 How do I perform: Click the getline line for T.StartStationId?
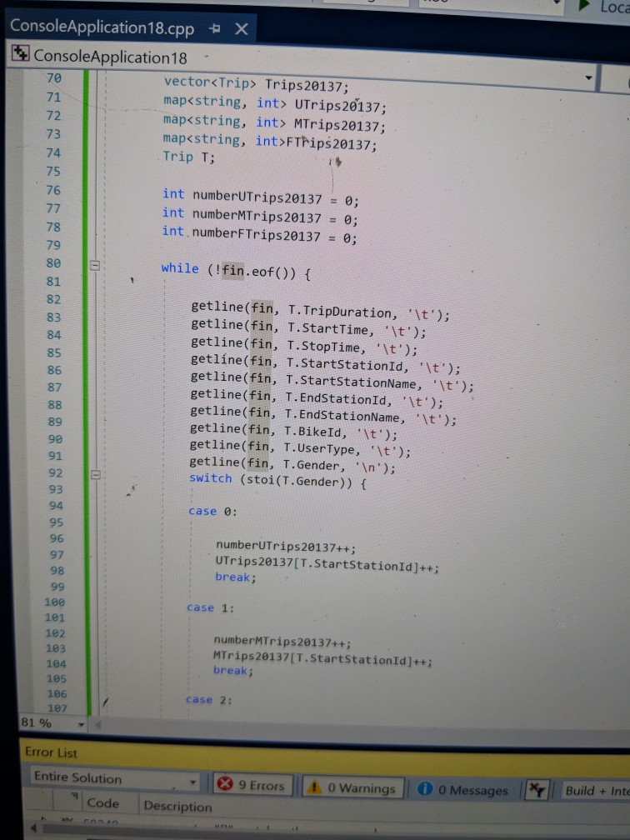(x=325, y=363)
